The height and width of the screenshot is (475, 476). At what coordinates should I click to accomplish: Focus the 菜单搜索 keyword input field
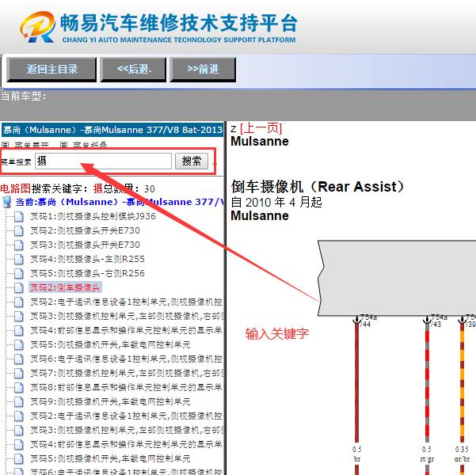click(x=103, y=161)
